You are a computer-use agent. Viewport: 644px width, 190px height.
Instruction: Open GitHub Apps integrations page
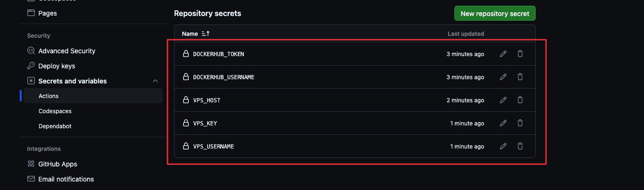57,164
